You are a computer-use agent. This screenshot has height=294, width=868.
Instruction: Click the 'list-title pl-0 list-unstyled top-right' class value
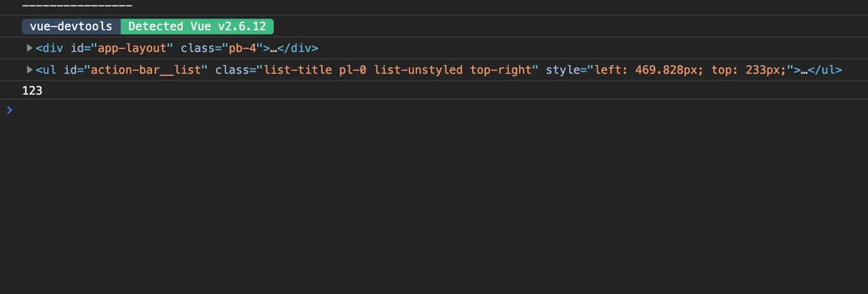pyautogui.click(x=397, y=70)
